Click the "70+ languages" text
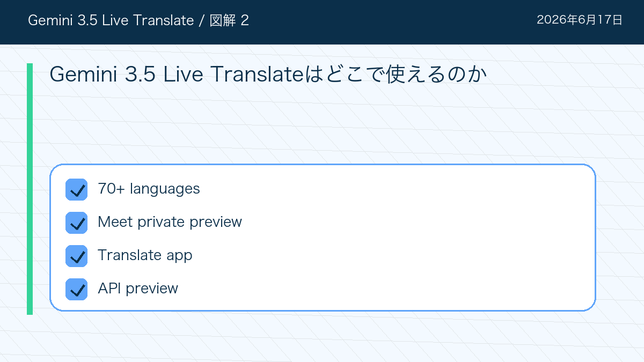The width and height of the screenshot is (644, 362). (149, 189)
